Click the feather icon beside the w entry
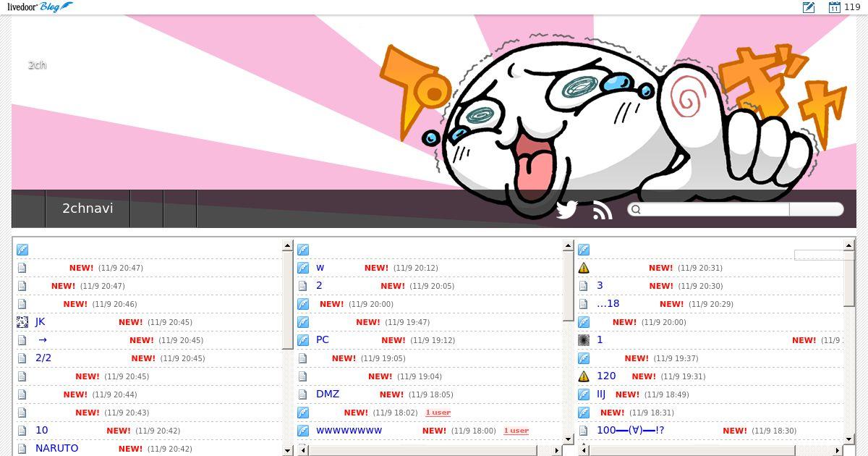The width and height of the screenshot is (868, 456). tap(303, 268)
